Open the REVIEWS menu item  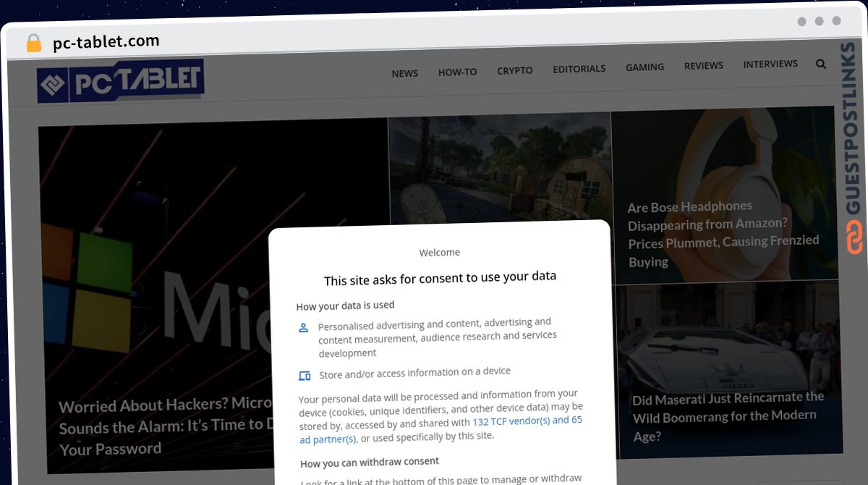[704, 66]
